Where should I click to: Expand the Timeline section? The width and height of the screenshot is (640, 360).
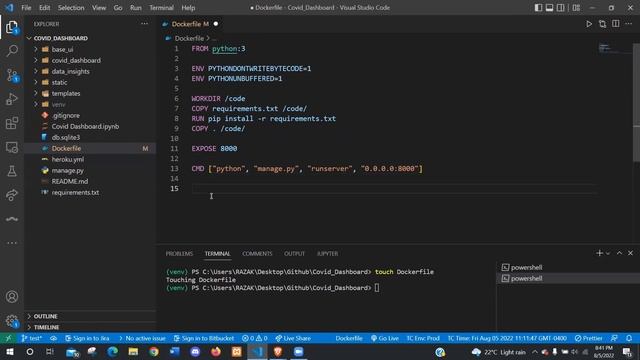(x=46, y=327)
